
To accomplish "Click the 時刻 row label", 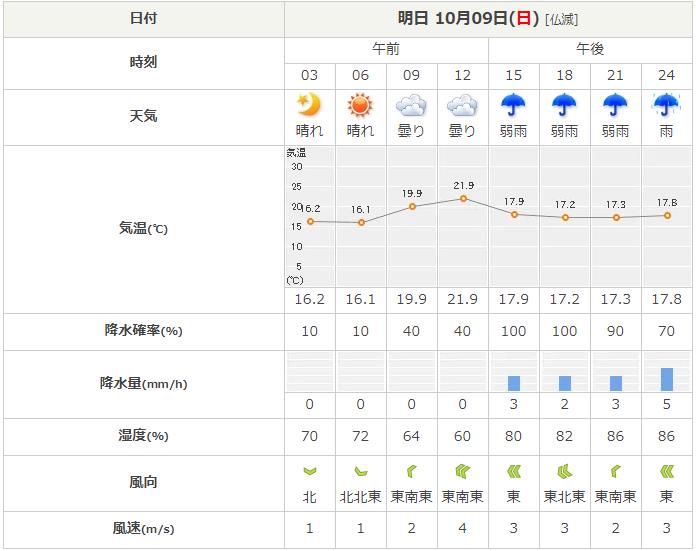I will (x=143, y=62).
